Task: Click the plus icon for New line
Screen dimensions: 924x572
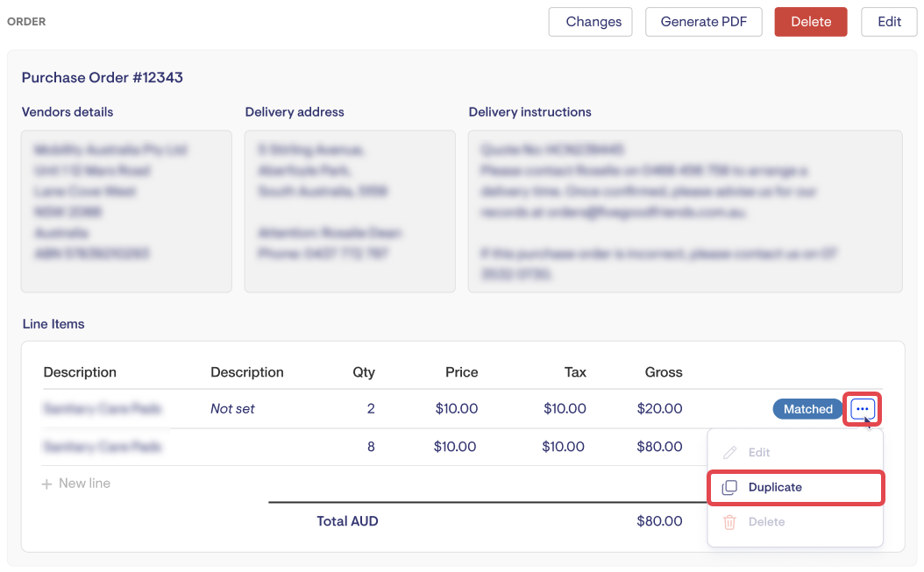Action: coord(47,484)
